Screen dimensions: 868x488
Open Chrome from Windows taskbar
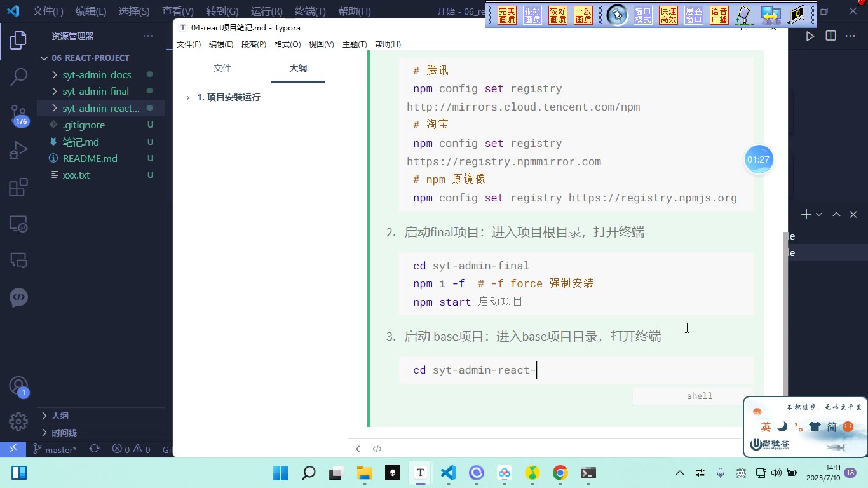(x=560, y=473)
